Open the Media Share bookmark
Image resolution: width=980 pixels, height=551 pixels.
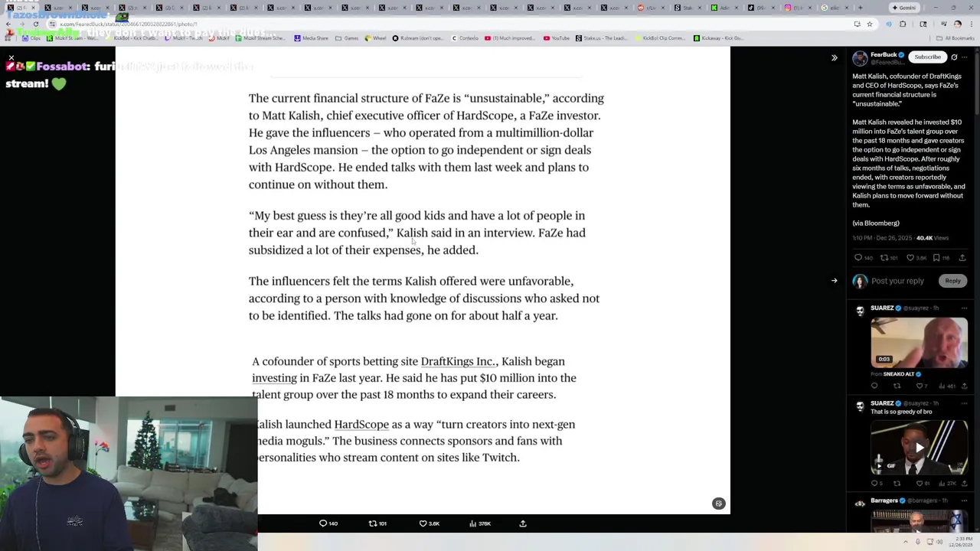coord(312,37)
